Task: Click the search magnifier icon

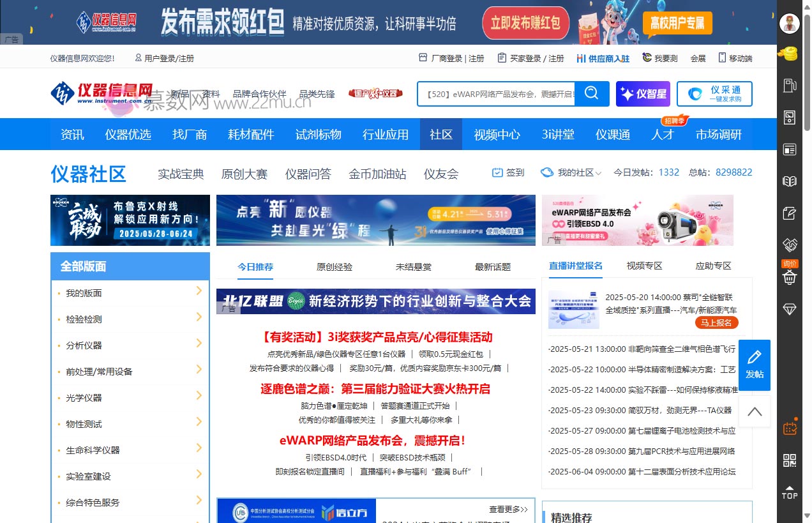Action: [x=591, y=93]
